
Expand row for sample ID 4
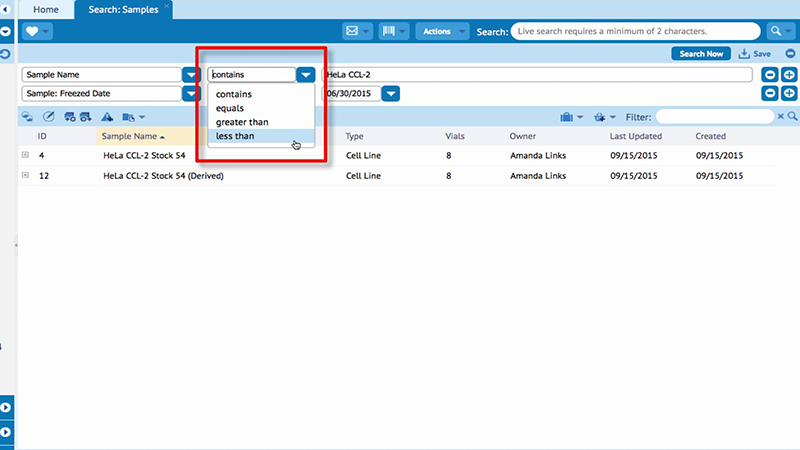pos(25,156)
